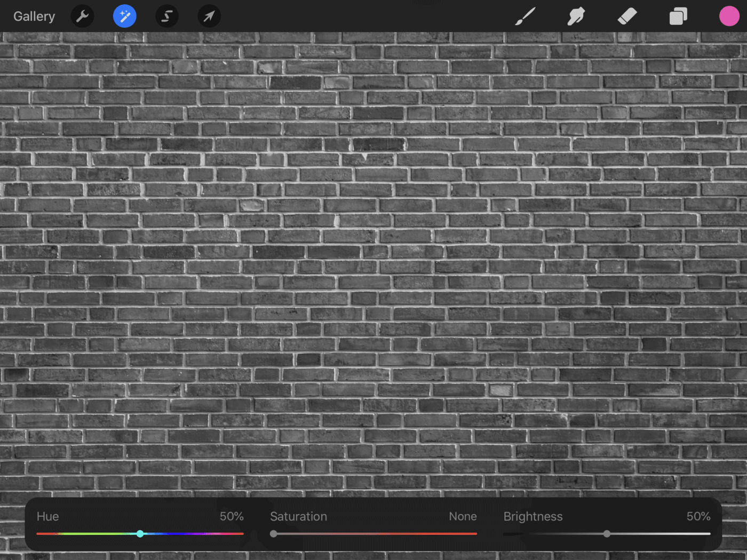Click the Brightness slider handle

[x=607, y=533]
